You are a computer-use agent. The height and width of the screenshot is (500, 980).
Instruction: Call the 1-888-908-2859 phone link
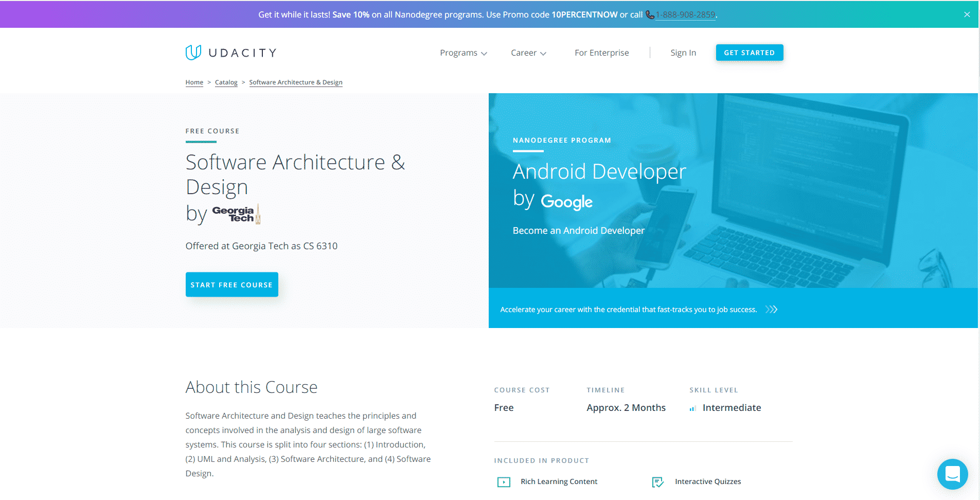pyautogui.click(x=685, y=15)
